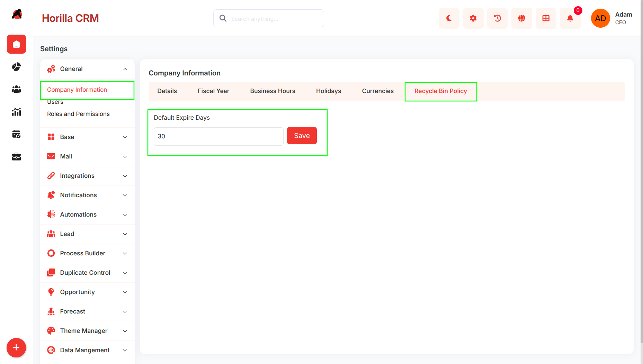The image size is (643, 364).
Task: Expand the Notifications section
Action: [x=87, y=195]
